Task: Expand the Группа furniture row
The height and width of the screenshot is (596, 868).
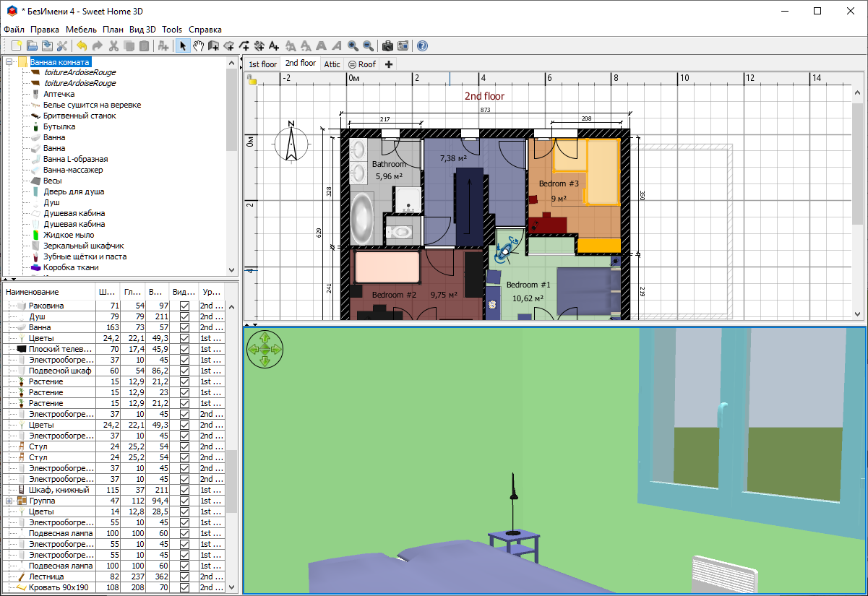Action: pos(9,501)
